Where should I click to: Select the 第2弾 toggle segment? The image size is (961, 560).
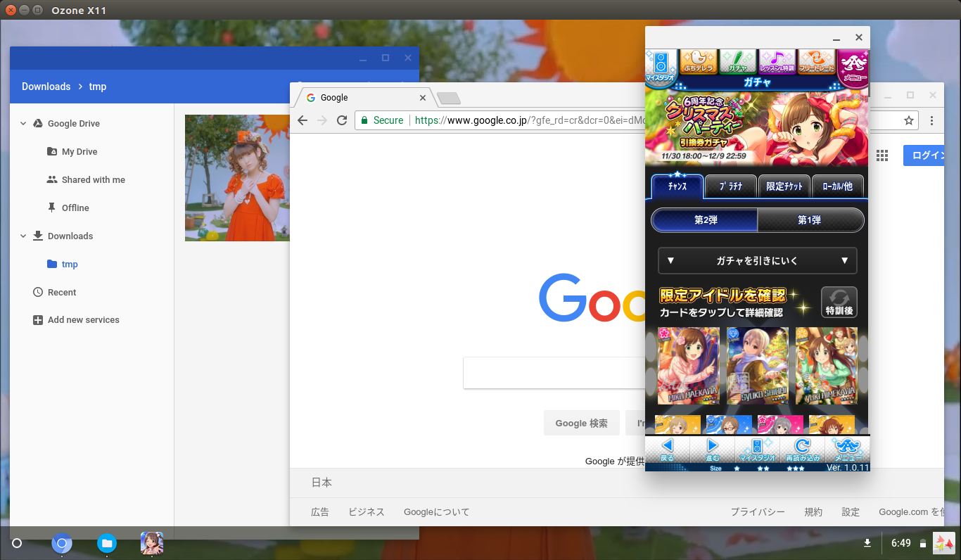[705, 220]
